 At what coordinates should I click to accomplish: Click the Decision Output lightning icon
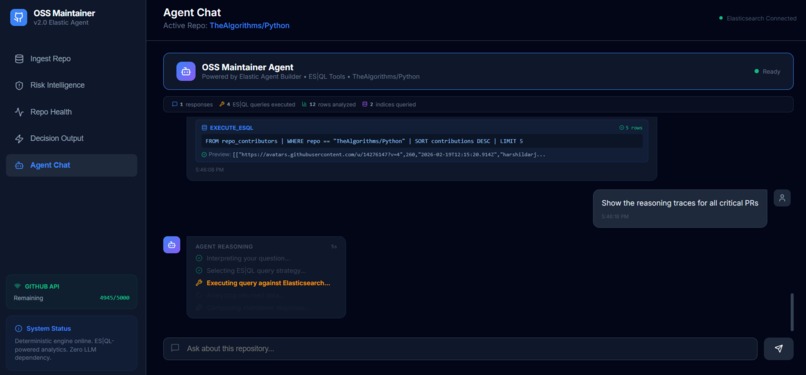19,139
